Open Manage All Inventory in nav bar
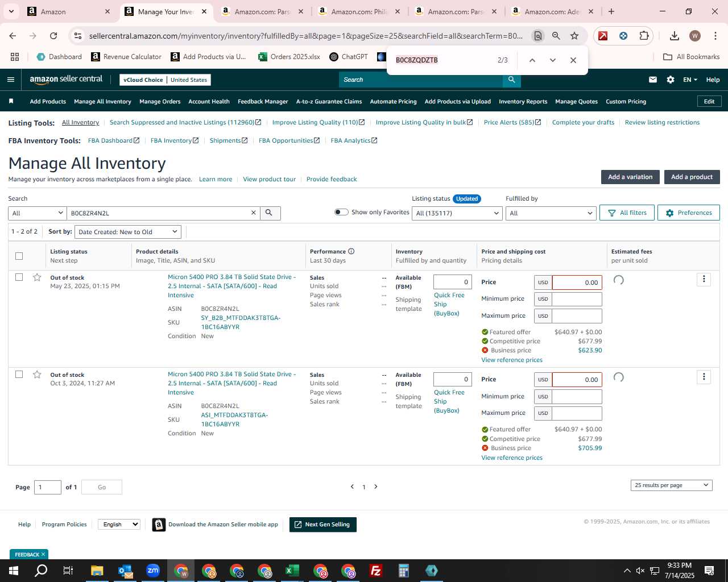Image resolution: width=728 pixels, height=582 pixels. pyautogui.click(x=103, y=102)
